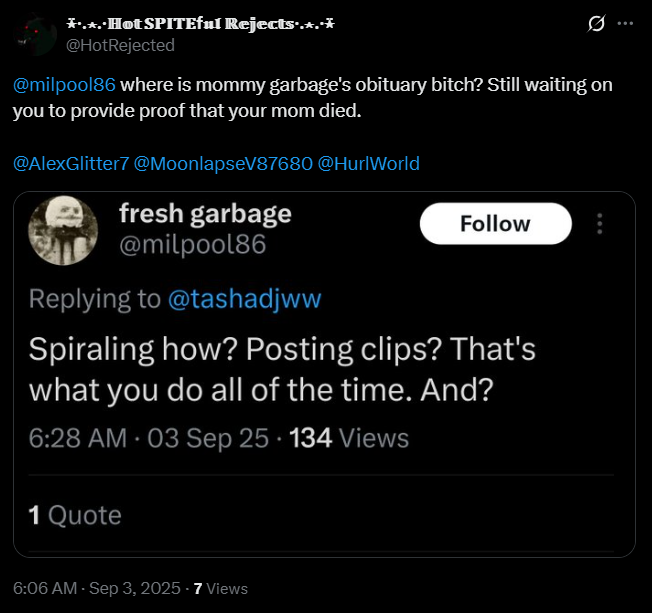View the 1 Quote list

click(x=75, y=515)
